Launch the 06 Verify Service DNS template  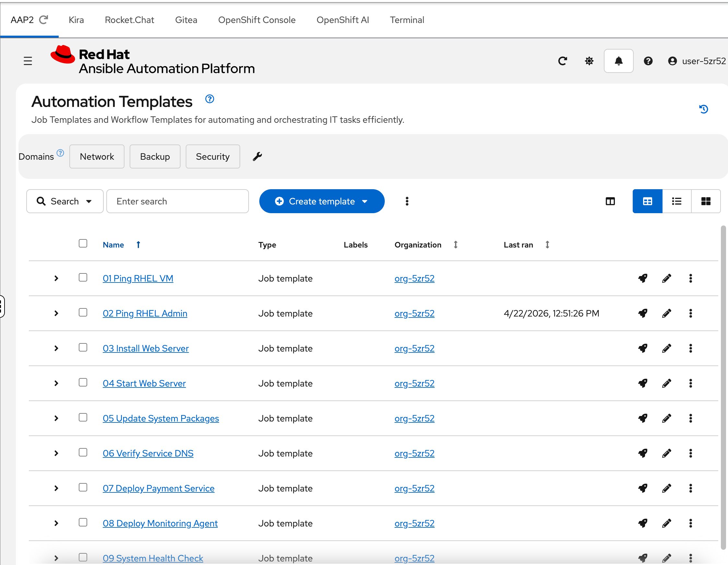(643, 453)
